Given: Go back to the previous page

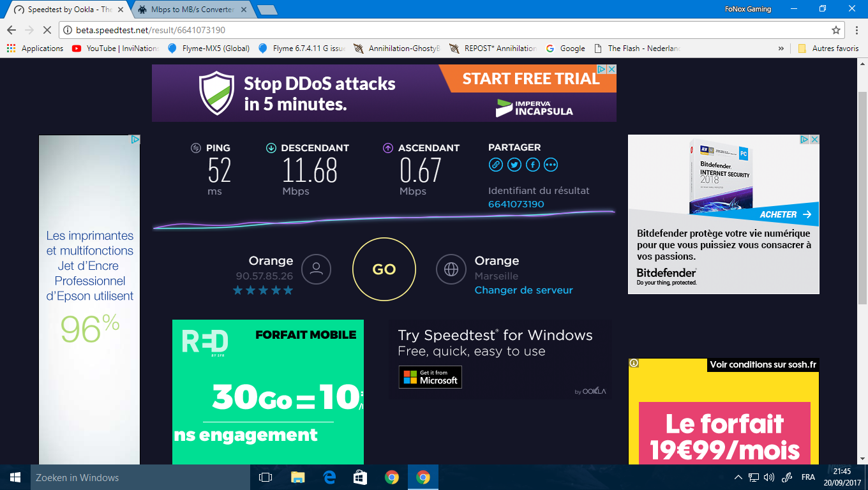Looking at the screenshot, I should pos(11,30).
